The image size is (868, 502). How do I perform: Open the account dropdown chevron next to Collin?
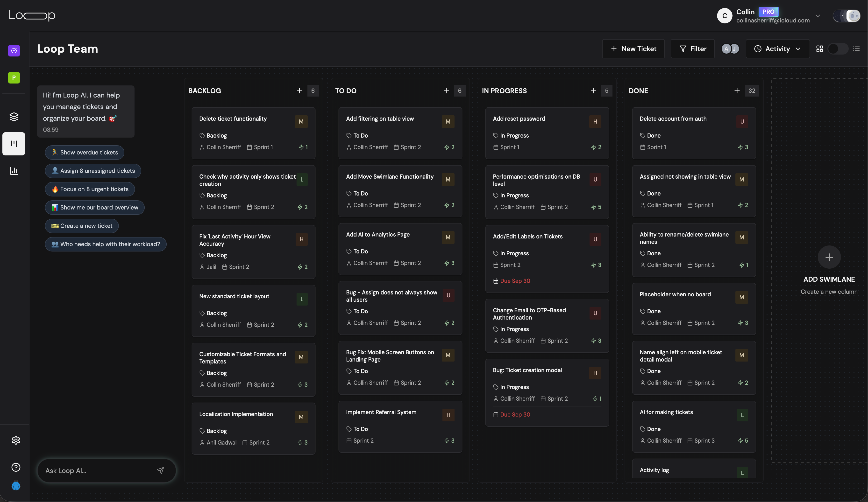[x=818, y=16]
